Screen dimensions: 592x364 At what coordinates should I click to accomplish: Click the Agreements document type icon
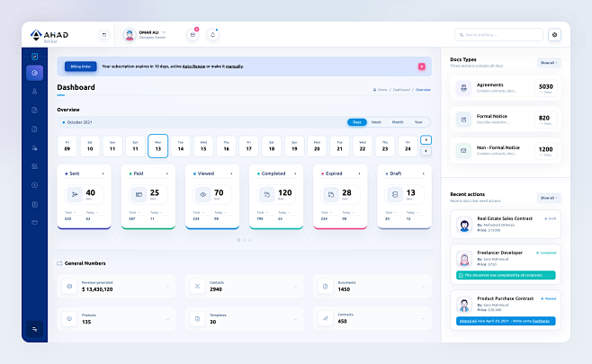(462, 88)
